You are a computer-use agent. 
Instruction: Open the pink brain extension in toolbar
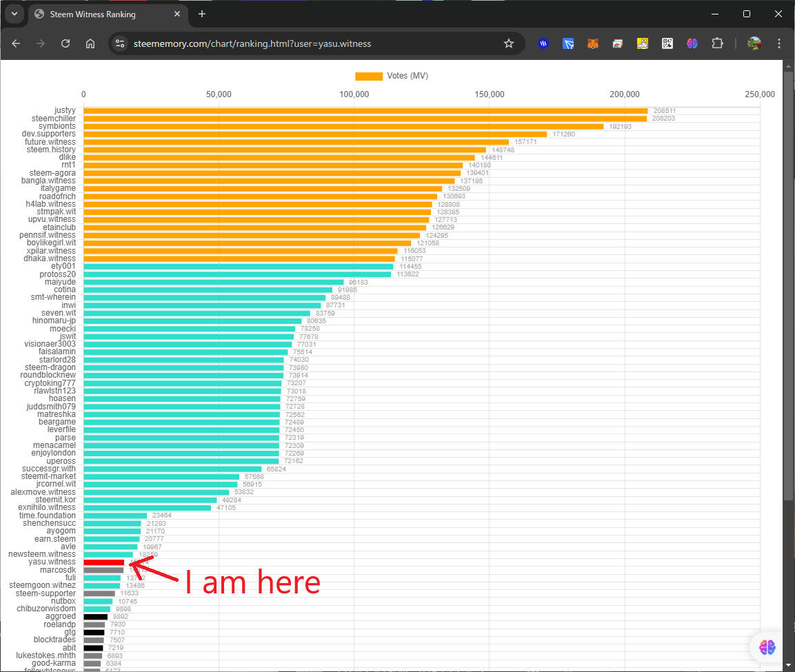click(692, 43)
